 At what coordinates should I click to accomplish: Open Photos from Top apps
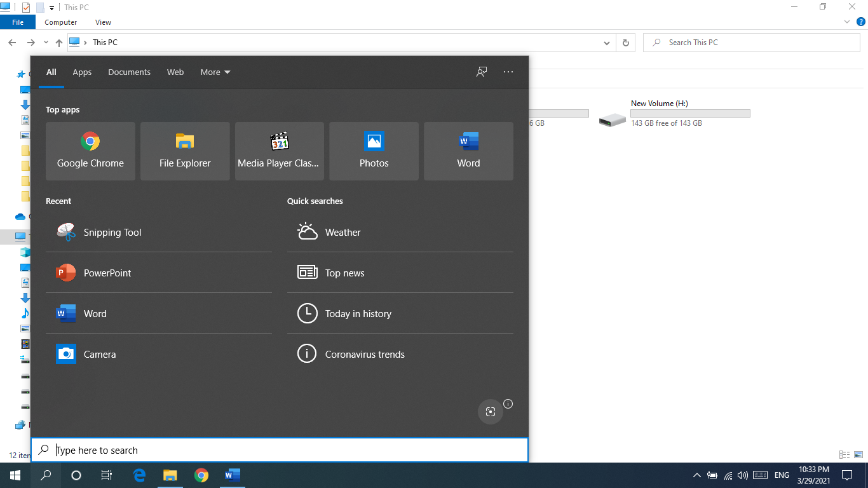[374, 151]
